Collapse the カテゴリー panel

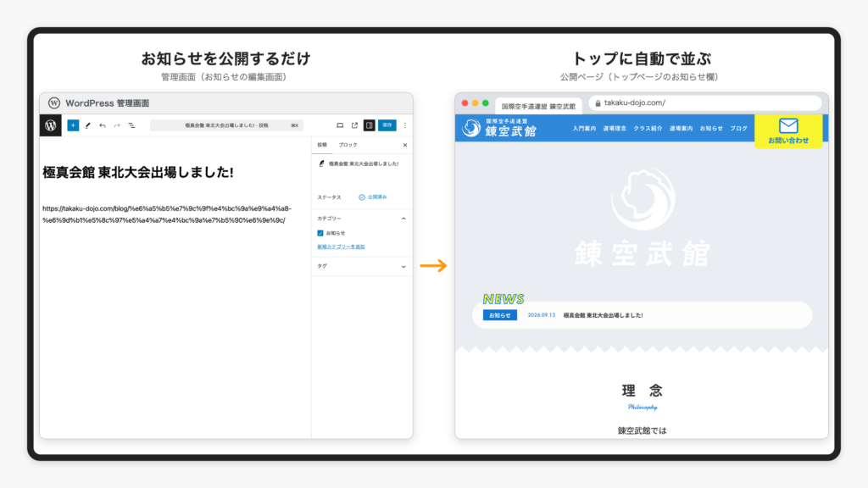pyautogui.click(x=403, y=219)
